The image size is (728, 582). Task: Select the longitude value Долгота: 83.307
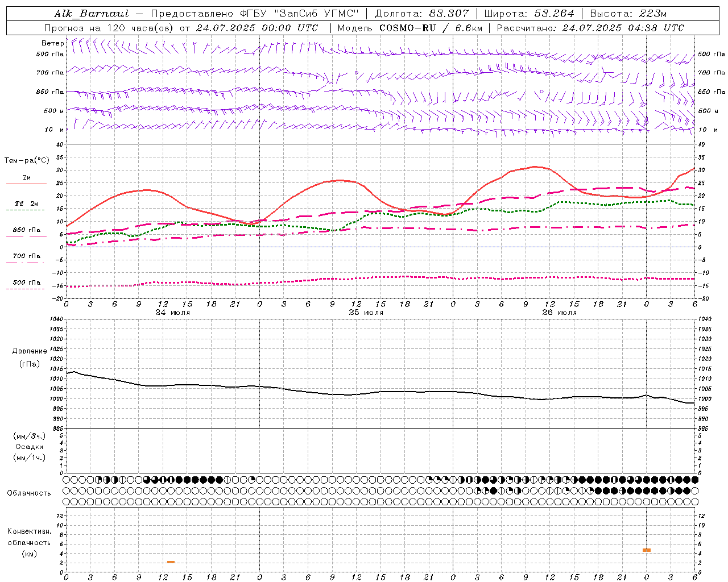[x=422, y=14]
